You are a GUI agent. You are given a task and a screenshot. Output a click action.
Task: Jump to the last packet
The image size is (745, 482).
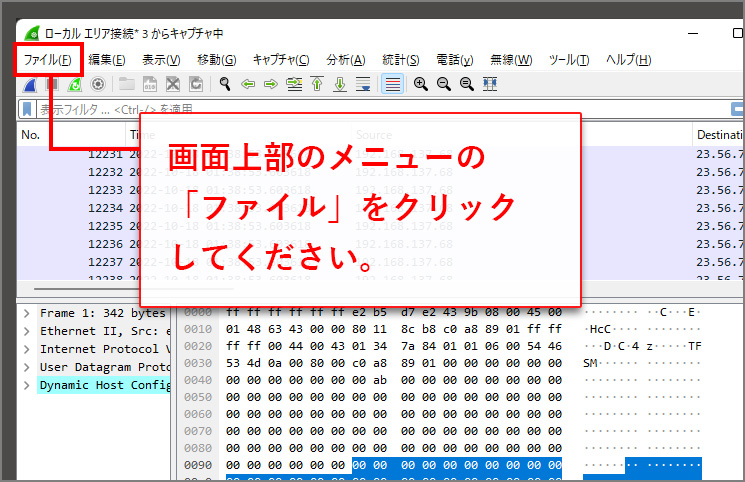pos(340,85)
